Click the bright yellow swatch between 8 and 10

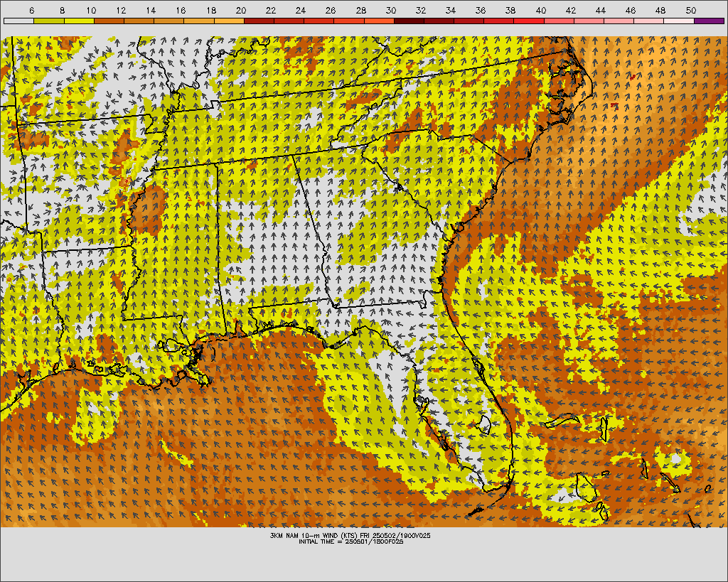pos(79,21)
